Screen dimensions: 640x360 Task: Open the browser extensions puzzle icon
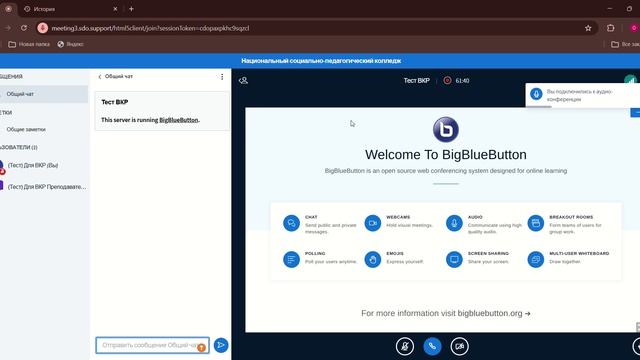point(611,28)
